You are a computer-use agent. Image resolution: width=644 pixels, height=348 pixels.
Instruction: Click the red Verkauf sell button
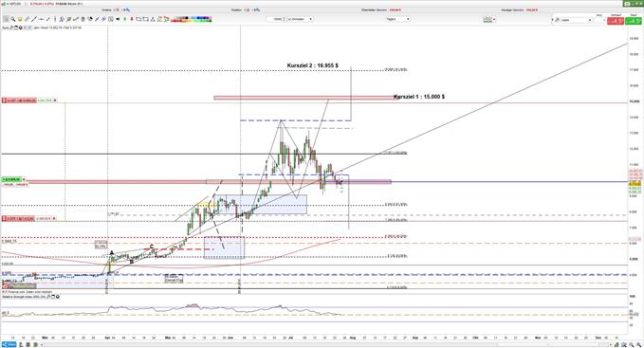[x=616, y=21]
